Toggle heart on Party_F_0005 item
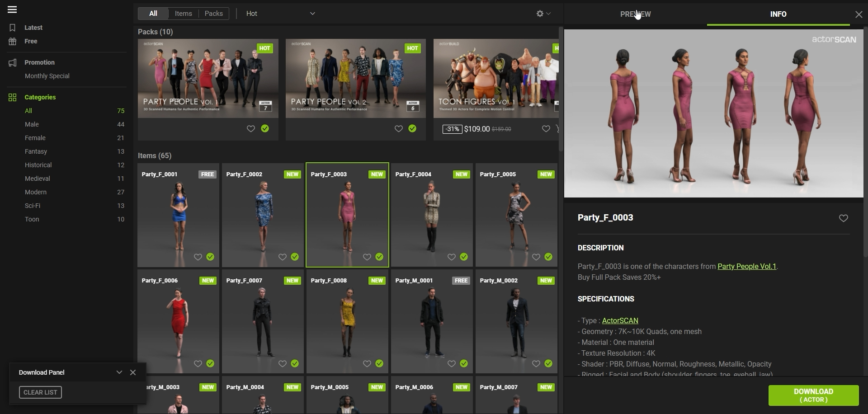This screenshot has height=414, width=868. point(536,257)
